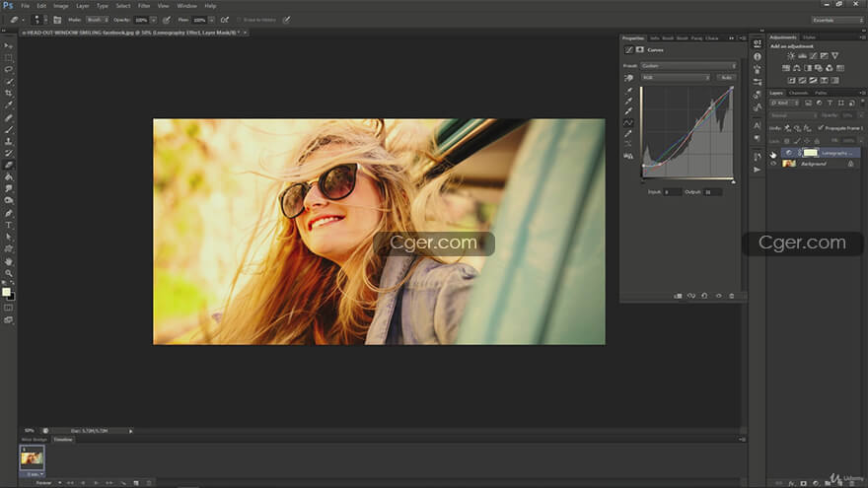Viewport: 868px width, 488px height.
Task: Click the document tab HEAD OUT WINDOW SMILING
Action: [132, 33]
